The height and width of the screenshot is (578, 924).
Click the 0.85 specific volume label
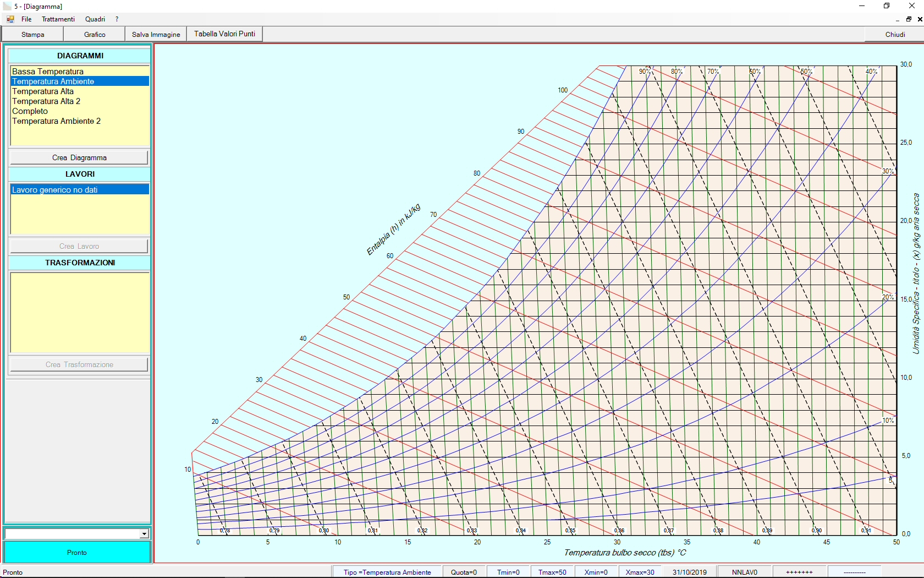click(570, 531)
